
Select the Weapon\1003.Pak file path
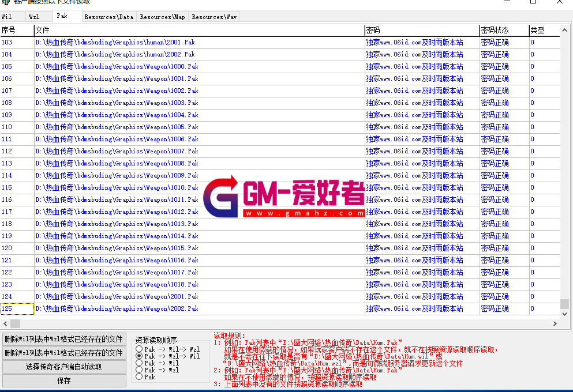[117, 103]
